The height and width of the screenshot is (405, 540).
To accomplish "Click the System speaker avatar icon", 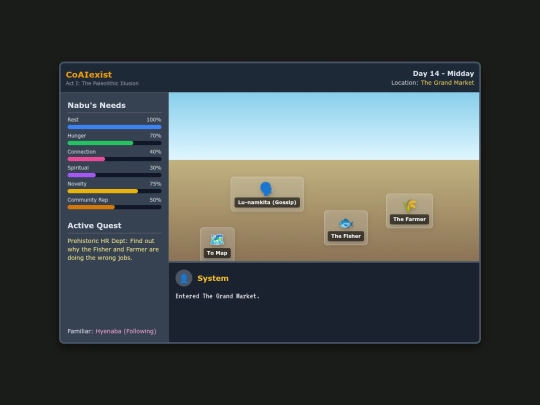I will 184,278.
